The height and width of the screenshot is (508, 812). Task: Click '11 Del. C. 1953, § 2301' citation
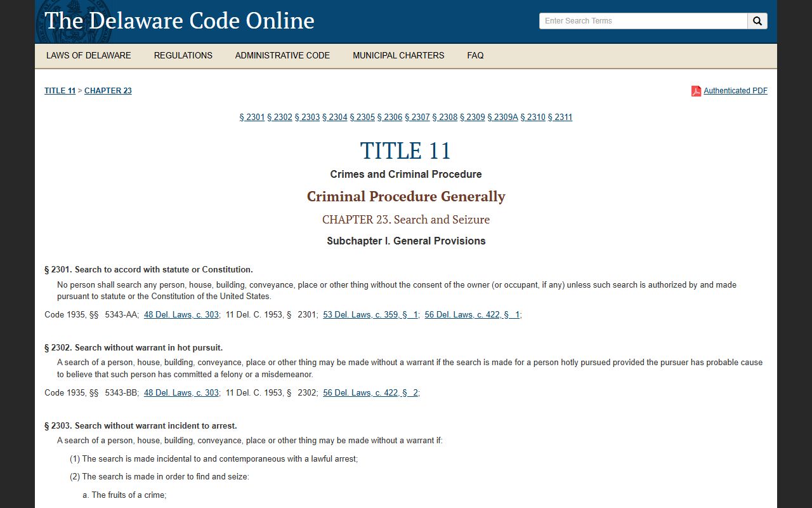tap(272, 314)
